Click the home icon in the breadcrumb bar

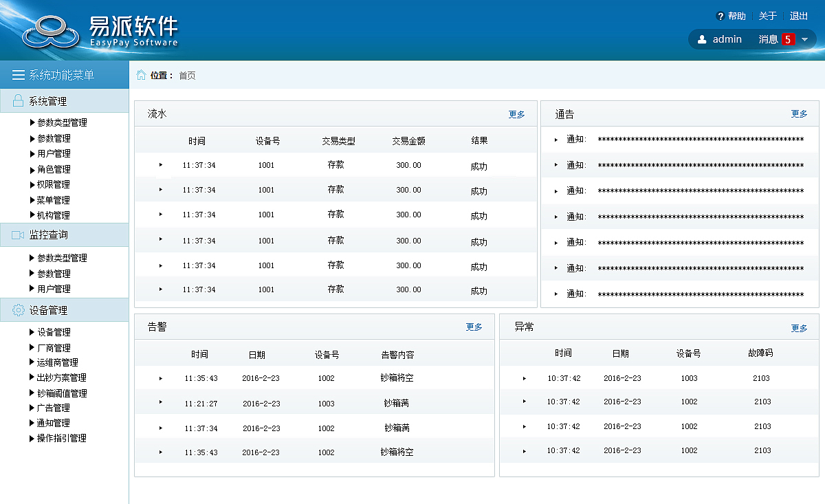(142, 75)
